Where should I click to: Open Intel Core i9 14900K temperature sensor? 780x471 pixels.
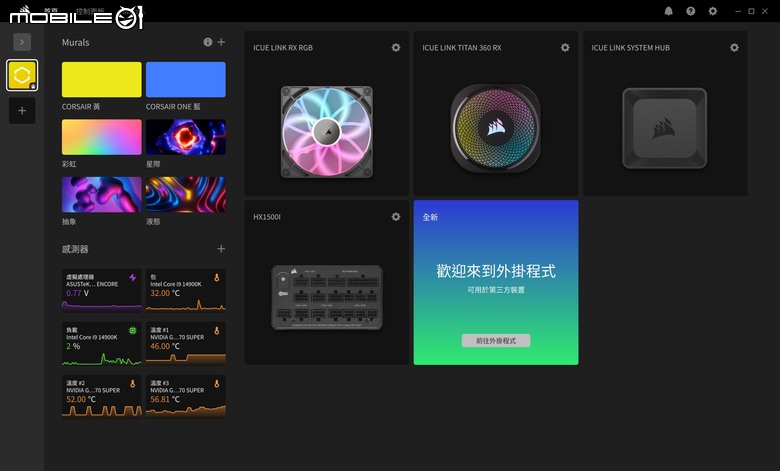pos(186,291)
